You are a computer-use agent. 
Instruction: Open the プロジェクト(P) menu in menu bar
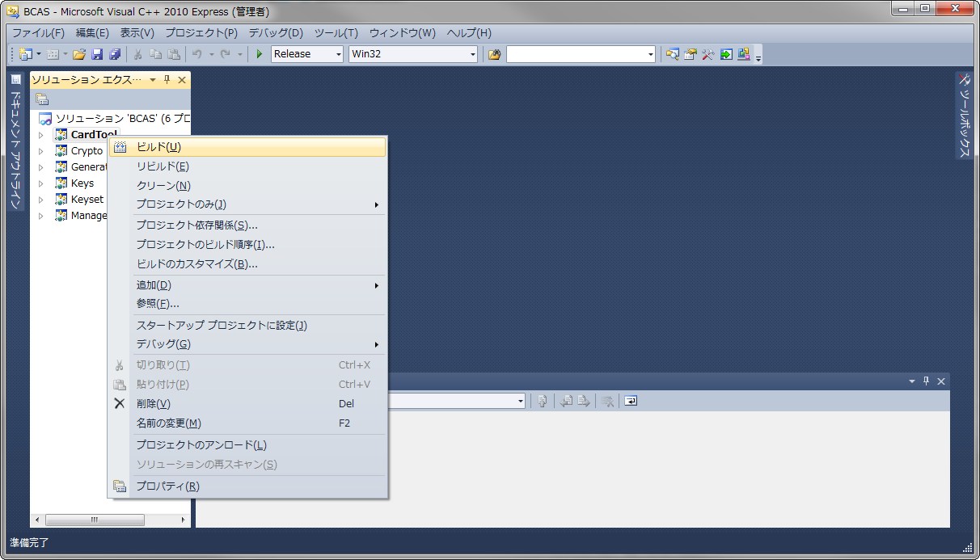(201, 33)
